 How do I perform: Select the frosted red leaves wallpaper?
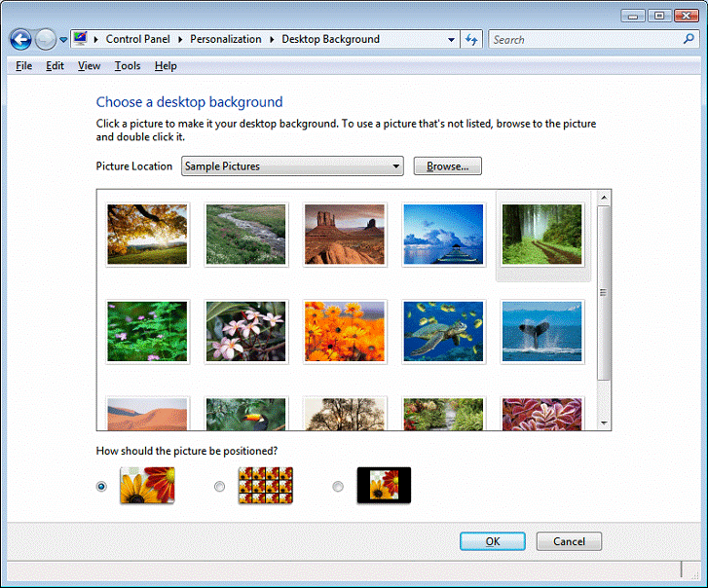coord(542,414)
